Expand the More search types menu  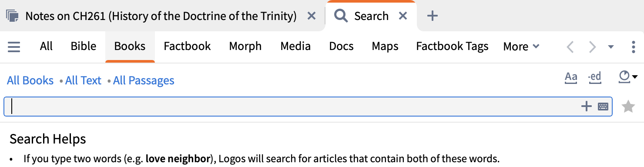coord(521,47)
